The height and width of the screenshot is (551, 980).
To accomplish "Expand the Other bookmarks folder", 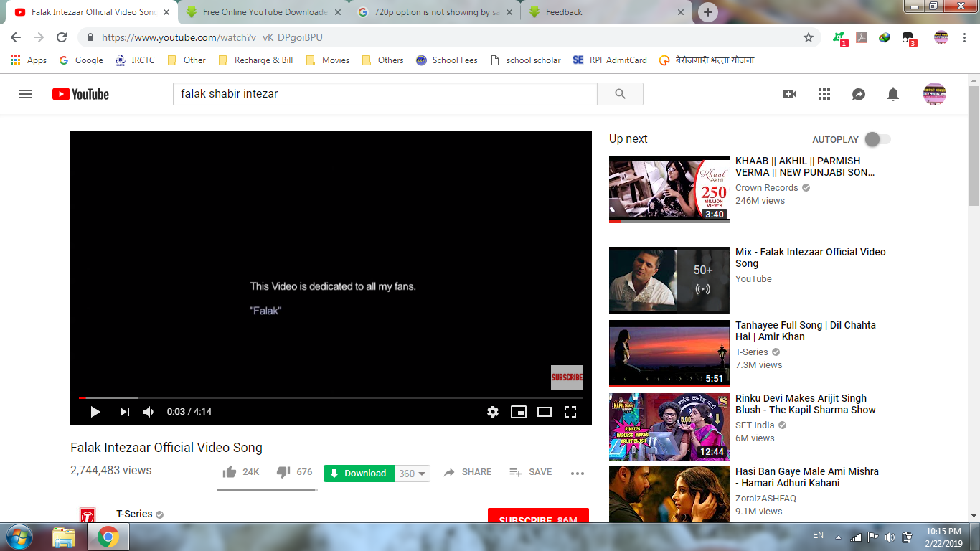I will [186, 60].
